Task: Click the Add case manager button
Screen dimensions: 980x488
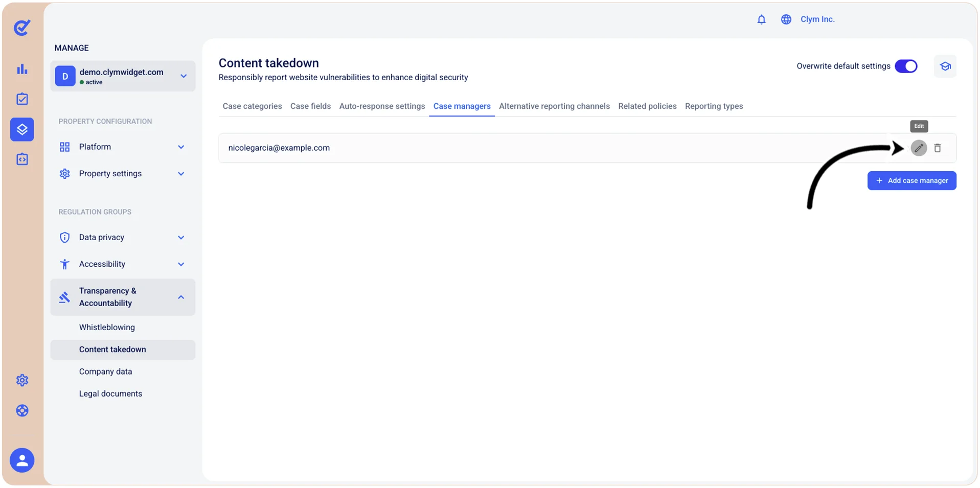Action: pos(911,181)
